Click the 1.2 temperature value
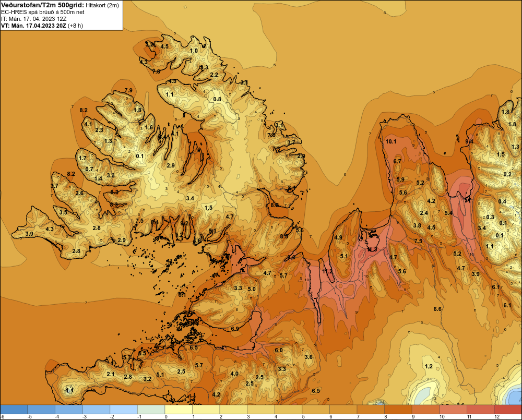This screenshot has width=522, height=420. 429,366
